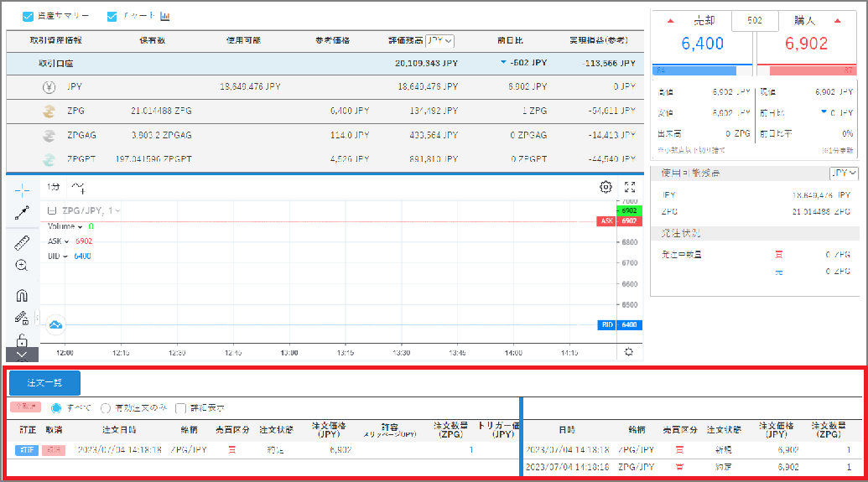Viewport: 868px width, 482px height.
Task: Click the blue sell icon in pending orders
Action: pyautogui.click(x=779, y=272)
